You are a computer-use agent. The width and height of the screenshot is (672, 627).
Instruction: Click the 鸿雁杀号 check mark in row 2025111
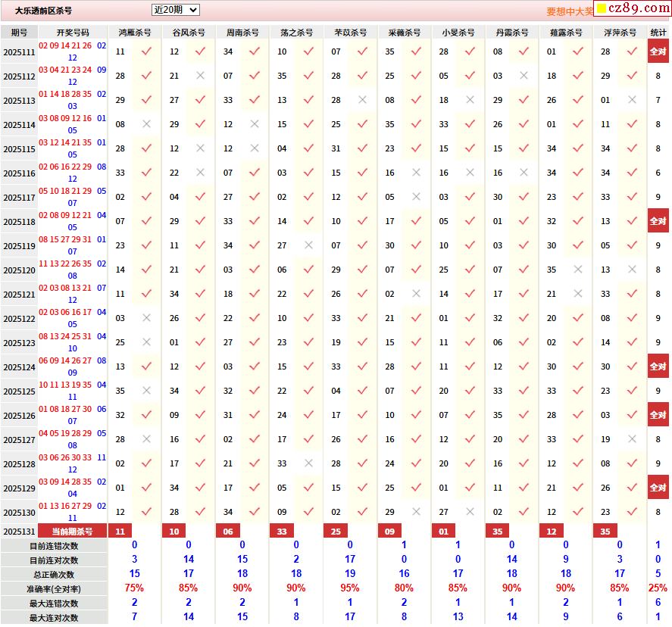146,51
